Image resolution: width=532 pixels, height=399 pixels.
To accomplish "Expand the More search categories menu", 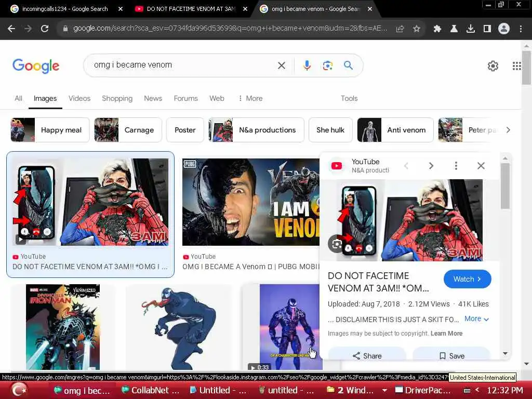I will 250,98.
